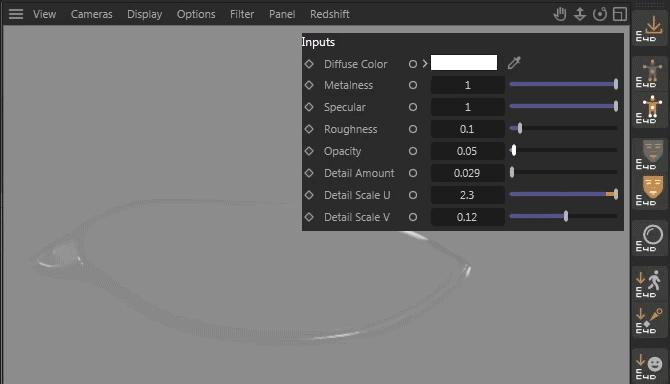Screen dimensions: 670x384
Task: Click the orange E4D face mask icon
Action: coord(649,191)
